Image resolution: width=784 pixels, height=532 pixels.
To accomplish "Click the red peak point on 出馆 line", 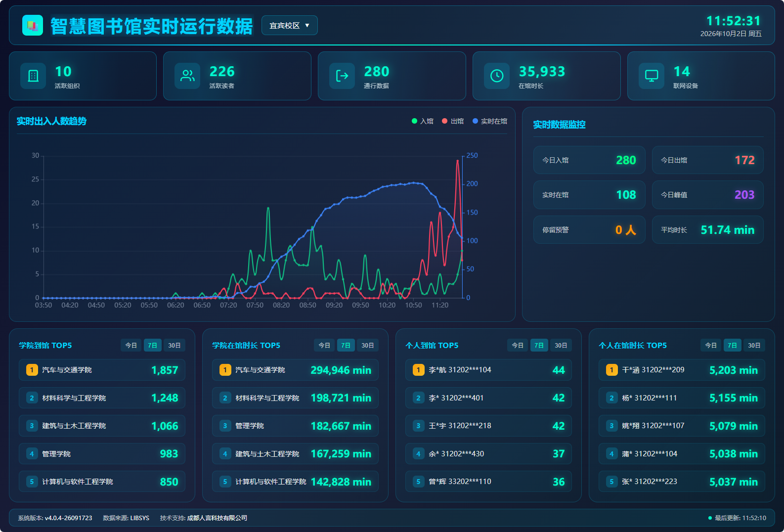I will pyautogui.click(x=458, y=161).
